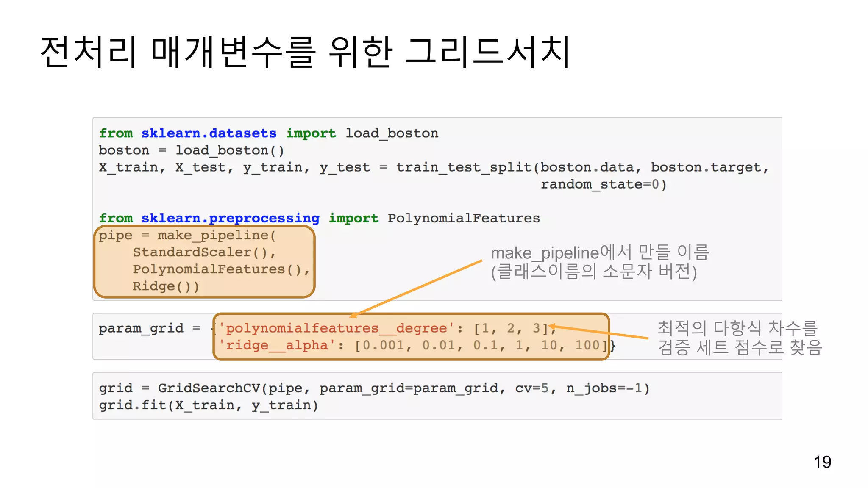Click the 'train_test_split' function call

464,167
